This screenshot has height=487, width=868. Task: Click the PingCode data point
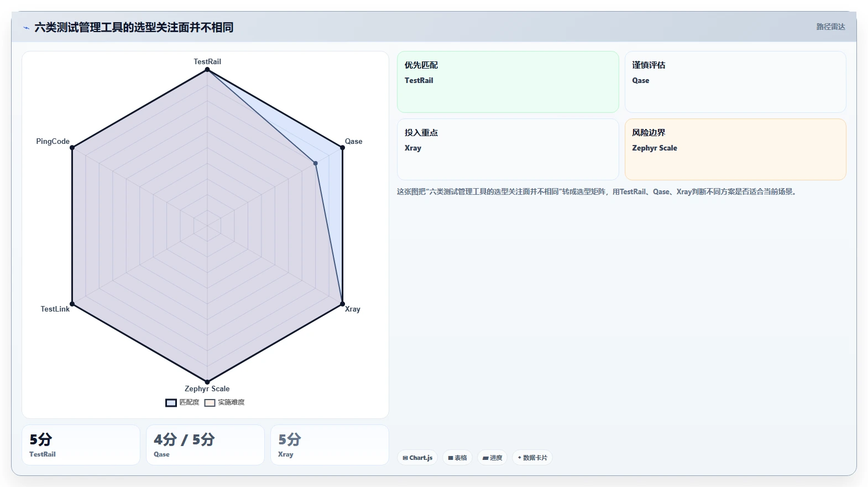pos(72,148)
